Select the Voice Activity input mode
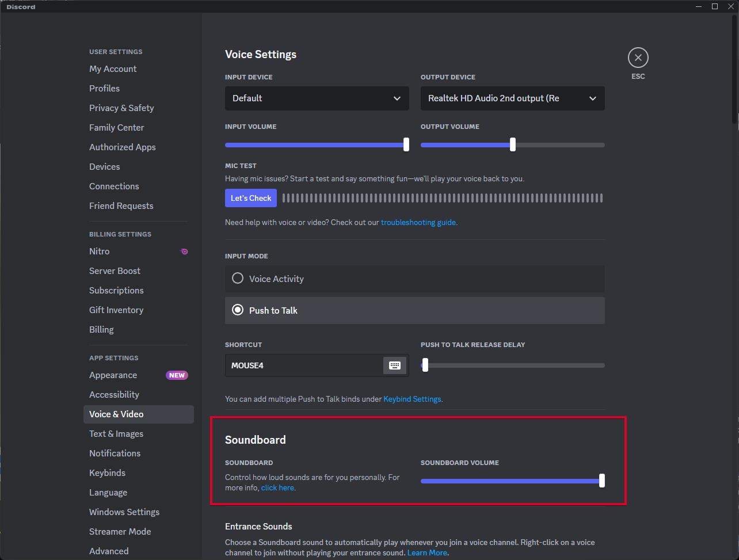The image size is (739, 560). coord(415,279)
